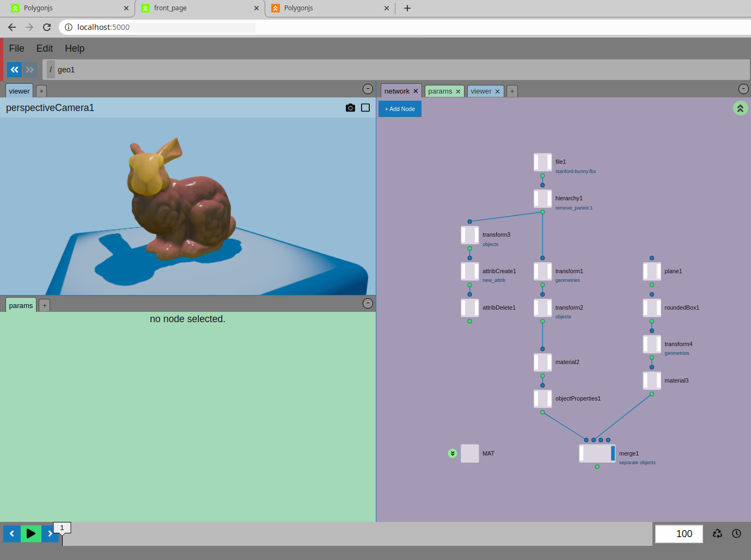Click merge1 node first input connector
This screenshot has width=751, height=560.
pyautogui.click(x=586, y=440)
